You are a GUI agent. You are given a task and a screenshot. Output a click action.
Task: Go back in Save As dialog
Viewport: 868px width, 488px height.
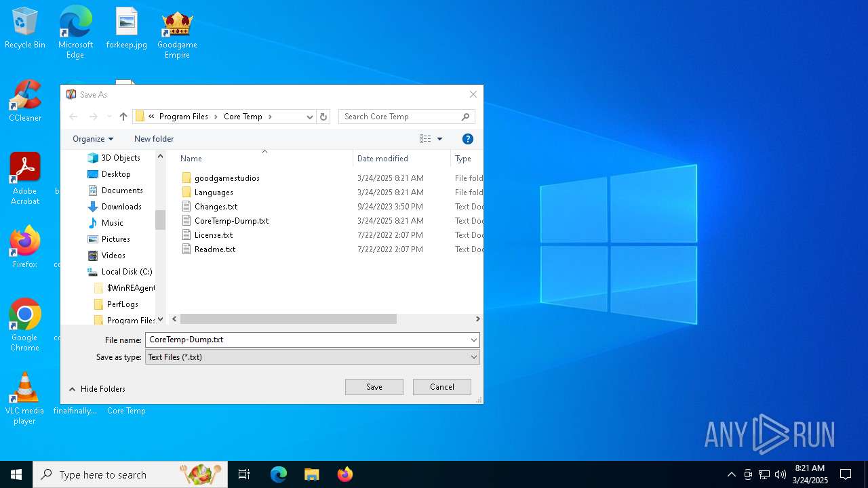(73, 117)
